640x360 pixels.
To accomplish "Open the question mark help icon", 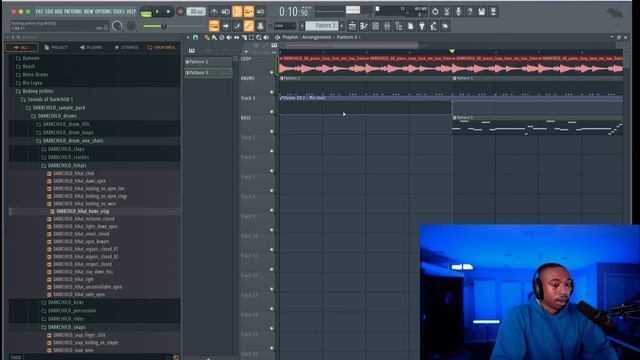I will [469, 12].
